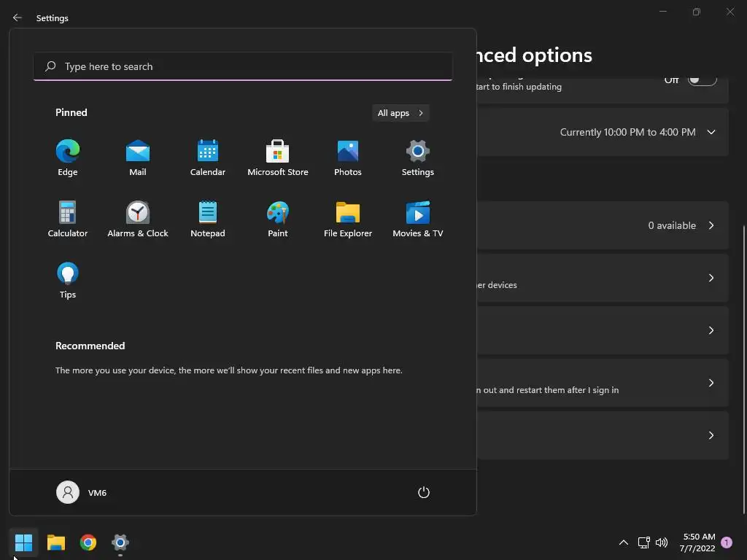
Task: Launch Movies & TV
Action: 418,219
